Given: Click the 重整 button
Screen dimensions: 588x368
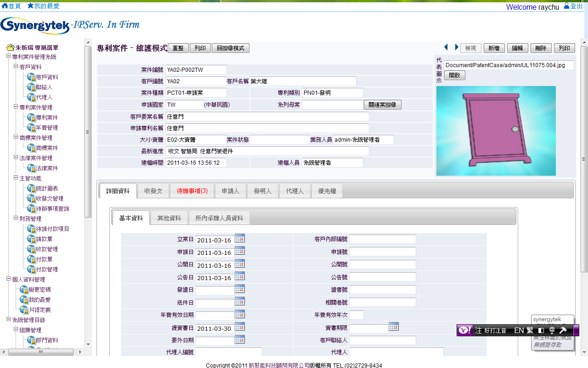Looking at the screenshot, I should click(x=178, y=48).
